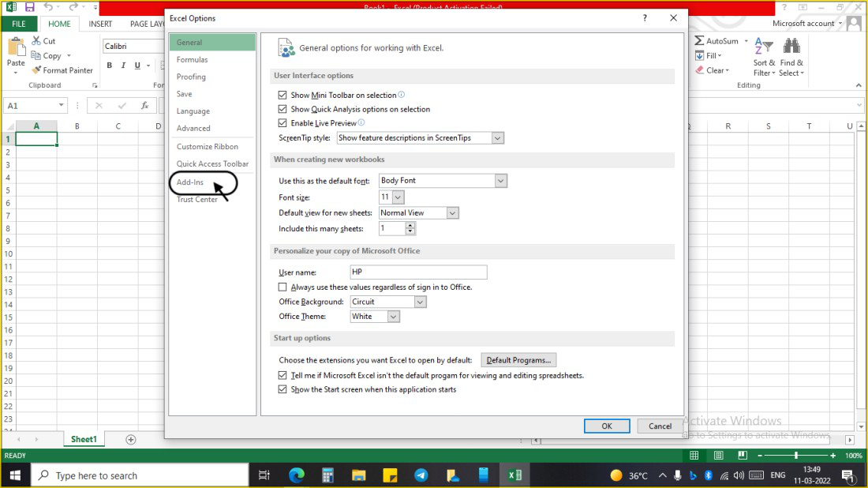Switch to the INSERT ribbon tab
868x488 pixels.
(x=100, y=24)
